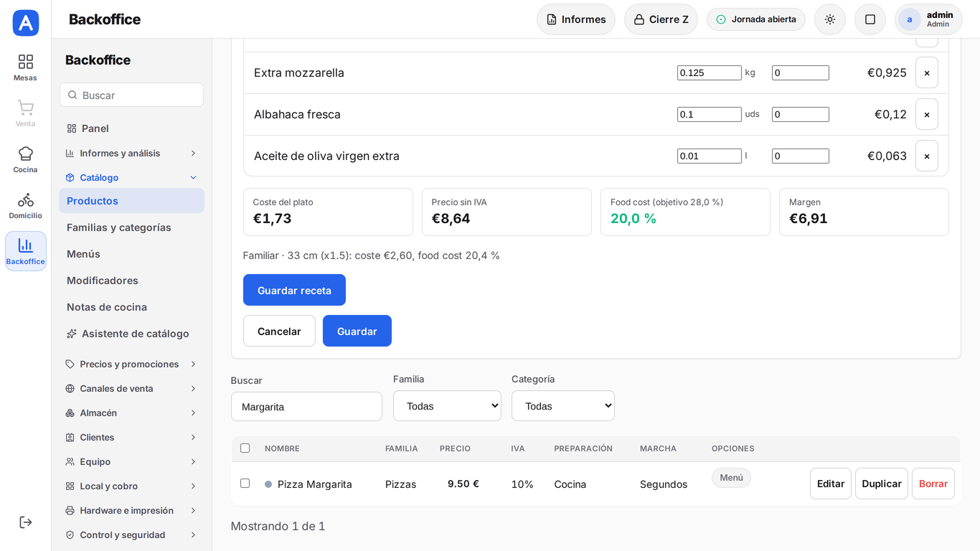The height and width of the screenshot is (551, 980).
Task: Open the Venta cart icon
Action: tap(25, 113)
